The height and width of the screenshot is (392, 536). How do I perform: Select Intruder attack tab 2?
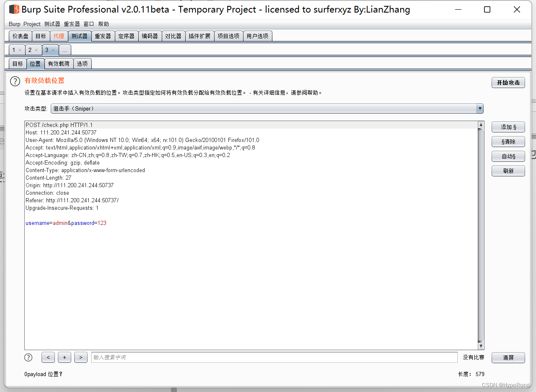[x=30, y=50]
